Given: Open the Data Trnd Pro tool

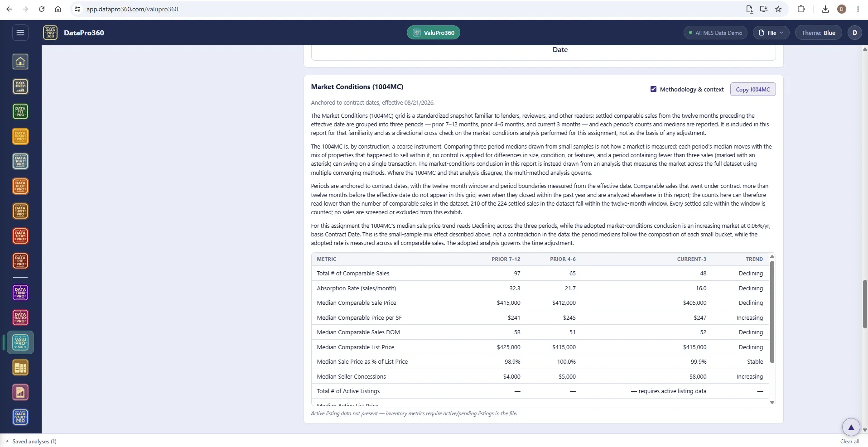Looking at the screenshot, I should coord(20,293).
